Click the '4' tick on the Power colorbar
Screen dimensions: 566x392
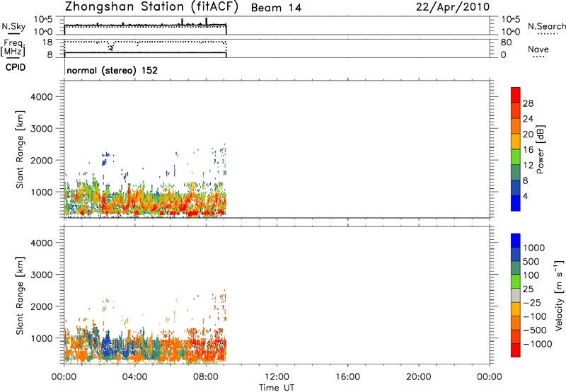coord(525,197)
